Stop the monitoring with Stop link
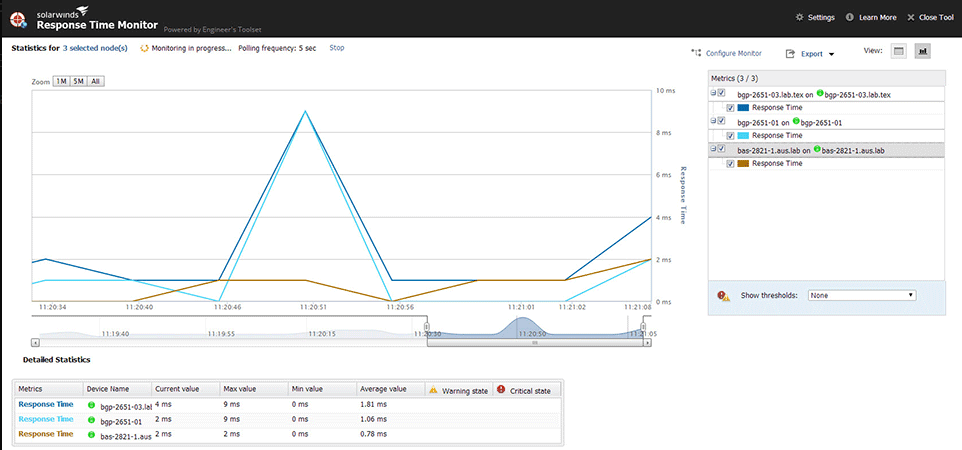The image size is (962, 450). [x=337, y=48]
